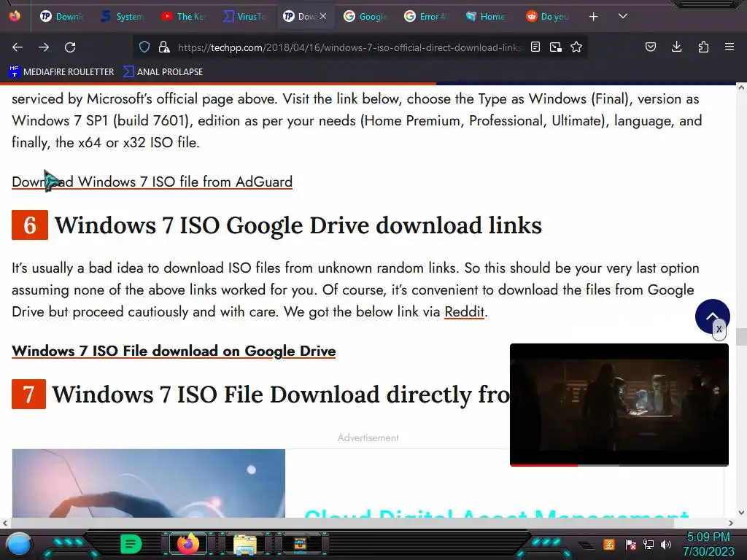Switch to the Error 4 tab

point(426,17)
